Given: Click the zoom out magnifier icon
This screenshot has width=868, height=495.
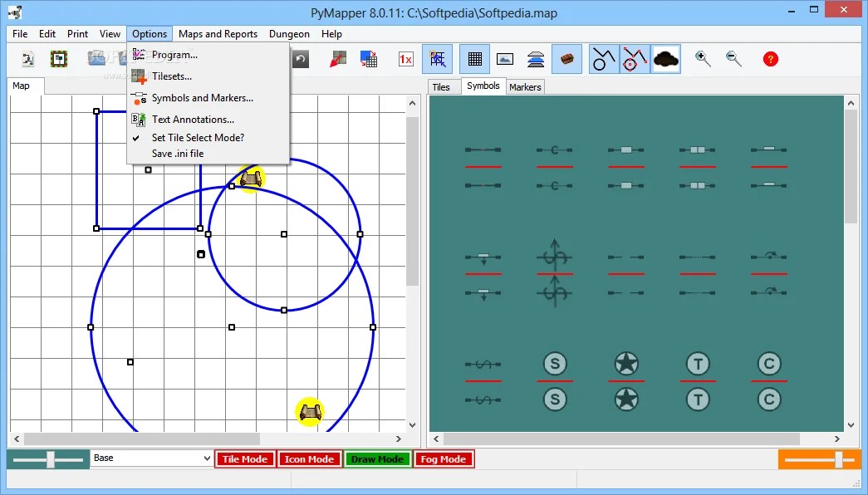Looking at the screenshot, I should click(x=734, y=59).
